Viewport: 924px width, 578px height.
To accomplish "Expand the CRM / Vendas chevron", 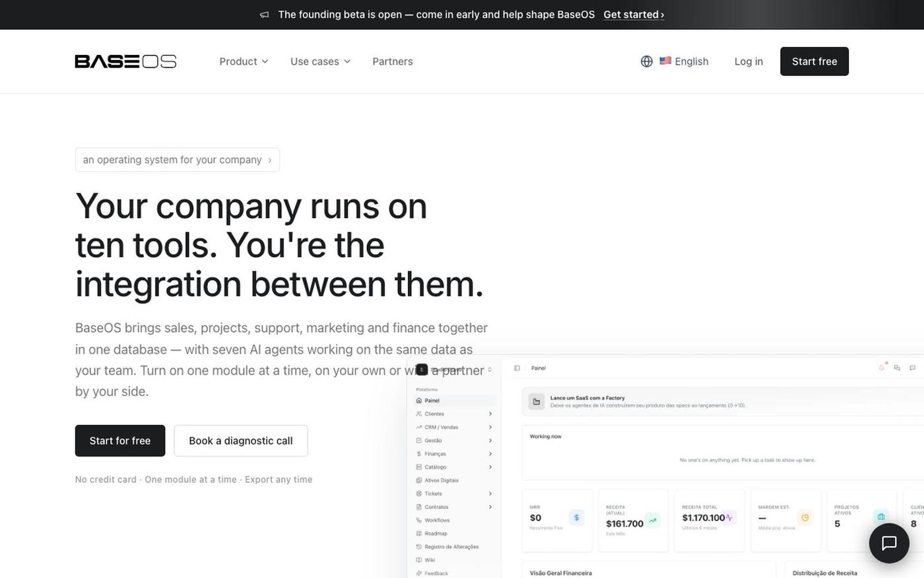I will pyautogui.click(x=490, y=427).
